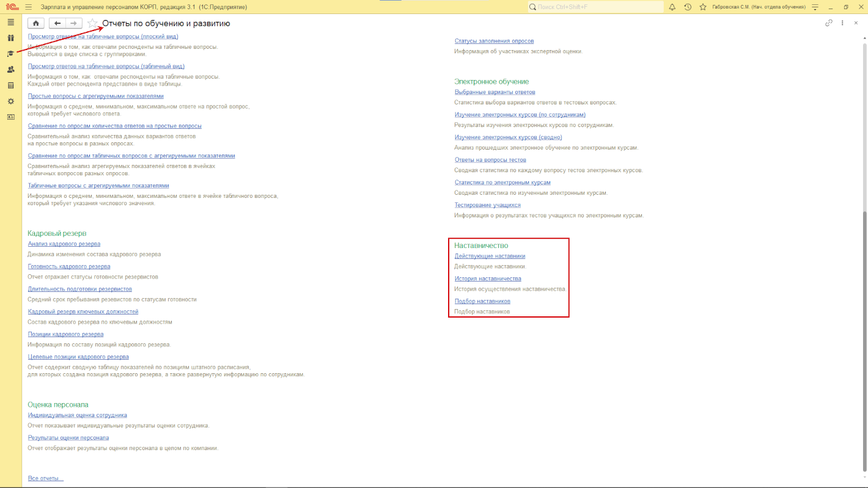Open the "Действующие наставники" report
Screen dimensions: 868x488
click(x=490, y=256)
